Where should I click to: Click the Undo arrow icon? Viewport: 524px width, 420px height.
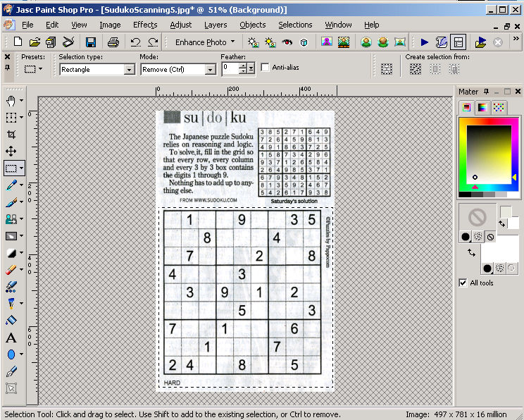click(135, 42)
